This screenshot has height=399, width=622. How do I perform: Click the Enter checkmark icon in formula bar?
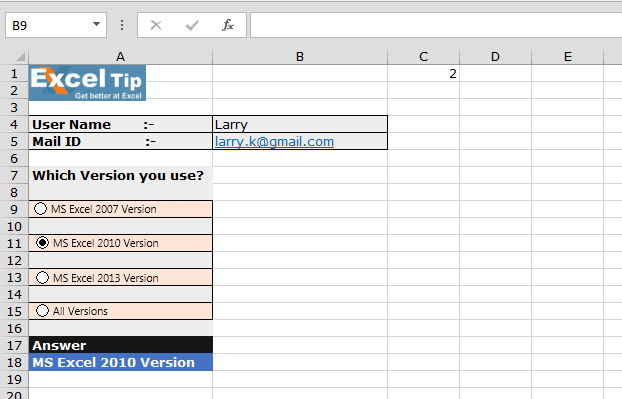pyautogui.click(x=192, y=25)
